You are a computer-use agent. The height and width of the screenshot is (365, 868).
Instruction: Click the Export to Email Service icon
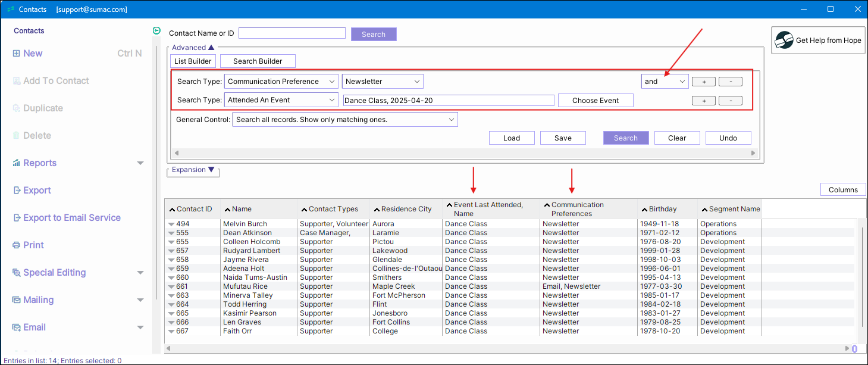pyautogui.click(x=17, y=218)
